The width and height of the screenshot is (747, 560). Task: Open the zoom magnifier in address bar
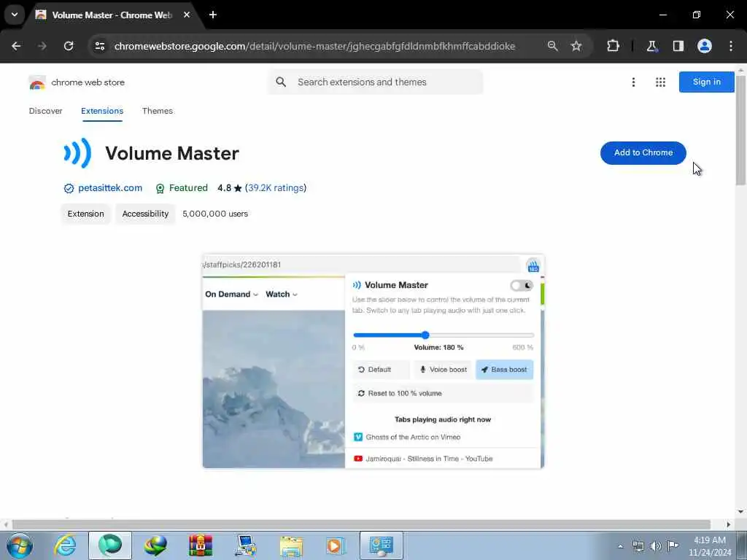(x=553, y=46)
